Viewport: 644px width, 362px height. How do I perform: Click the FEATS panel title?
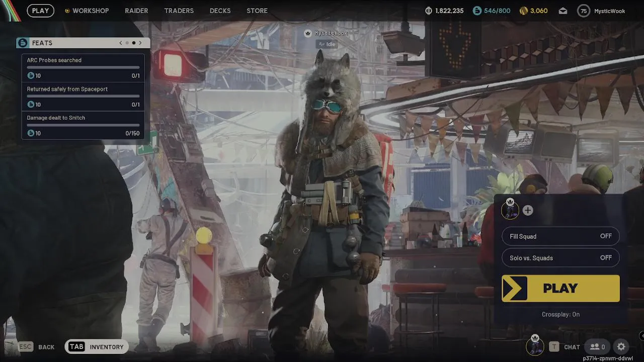click(x=42, y=43)
